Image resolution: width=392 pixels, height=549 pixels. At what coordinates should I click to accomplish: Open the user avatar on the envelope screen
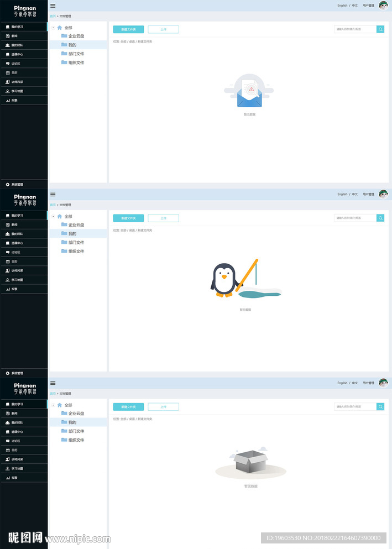coord(383,5)
